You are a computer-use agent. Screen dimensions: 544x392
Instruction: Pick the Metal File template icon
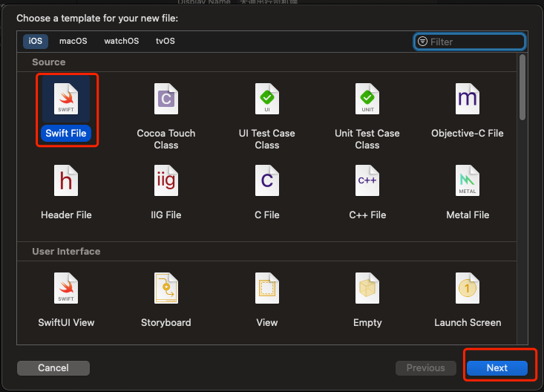(468, 180)
